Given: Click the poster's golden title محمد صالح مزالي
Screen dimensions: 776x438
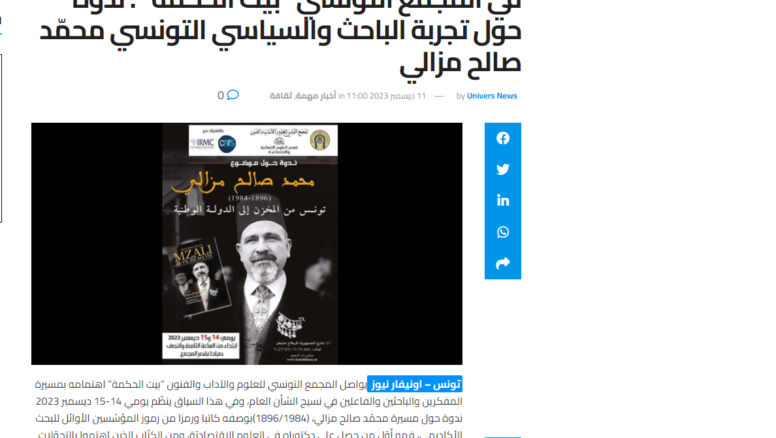Looking at the screenshot, I should (x=242, y=181).
